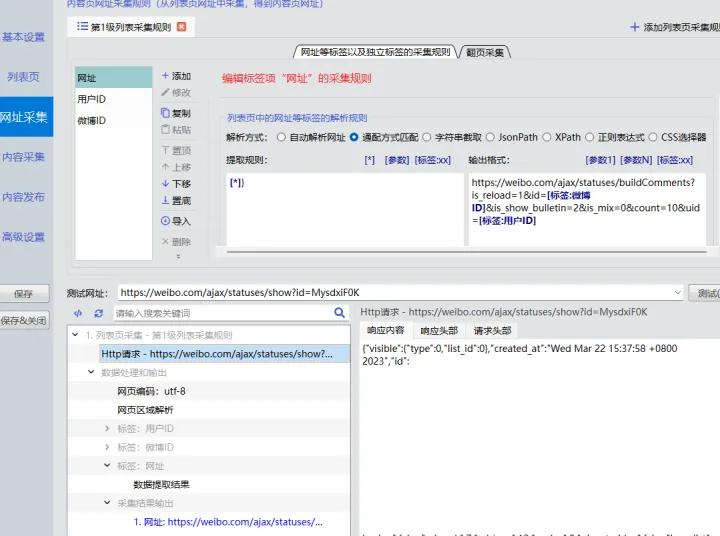Select 用户ID in tag list
The height and width of the screenshot is (536, 720).
[x=113, y=99]
